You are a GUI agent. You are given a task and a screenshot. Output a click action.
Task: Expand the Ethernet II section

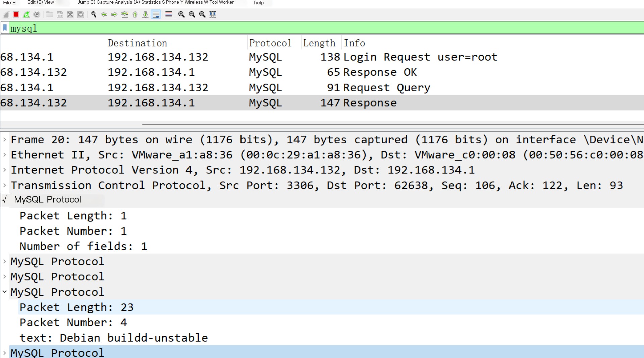(5, 155)
